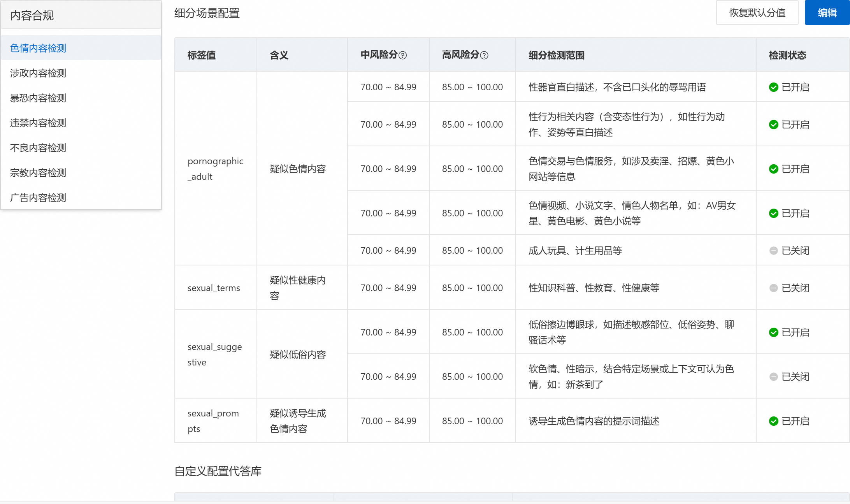
Task: Click grey disabled icon for 成人玩具 row
Action: click(773, 251)
